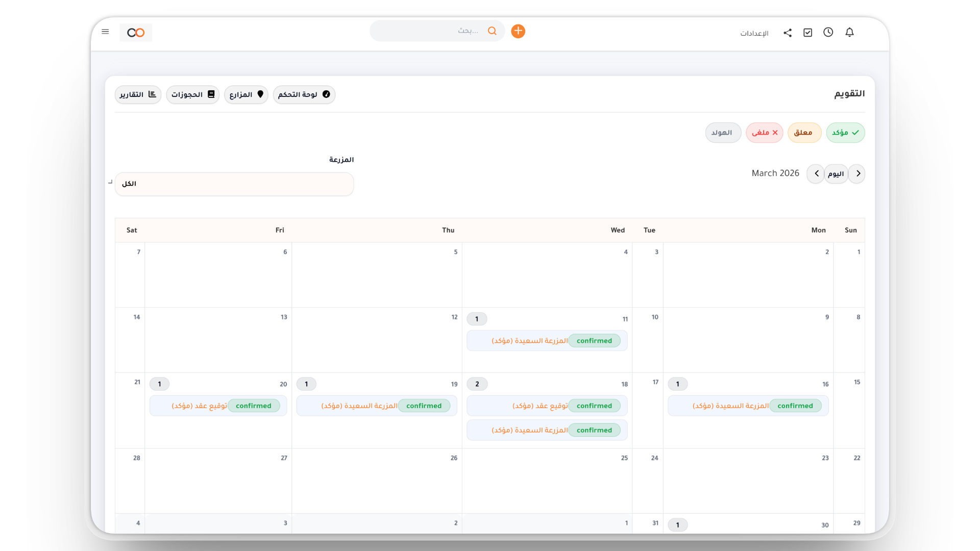The image size is (980, 551).
Task: Click the search magnifier icon
Action: click(x=492, y=31)
